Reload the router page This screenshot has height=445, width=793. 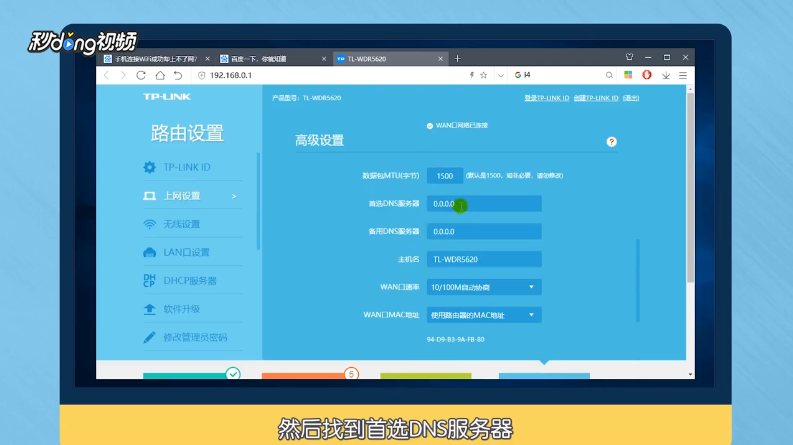(x=141, y=75)
